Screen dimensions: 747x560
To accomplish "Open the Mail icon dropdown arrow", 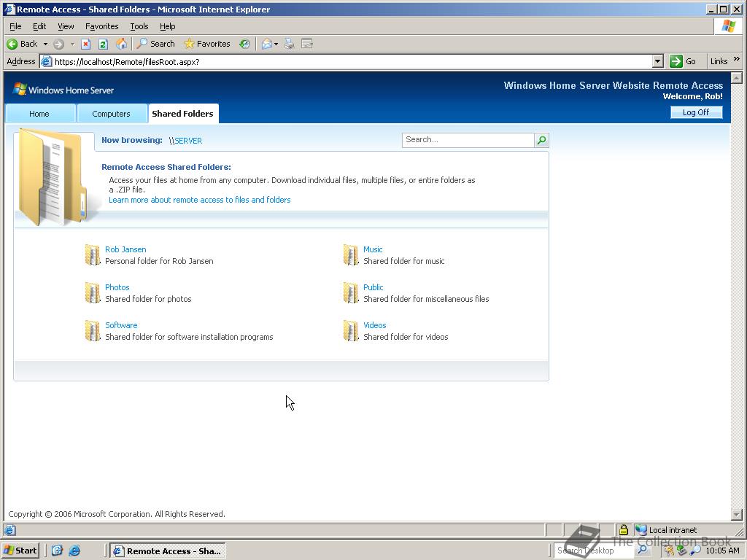I will click(276, 44).
